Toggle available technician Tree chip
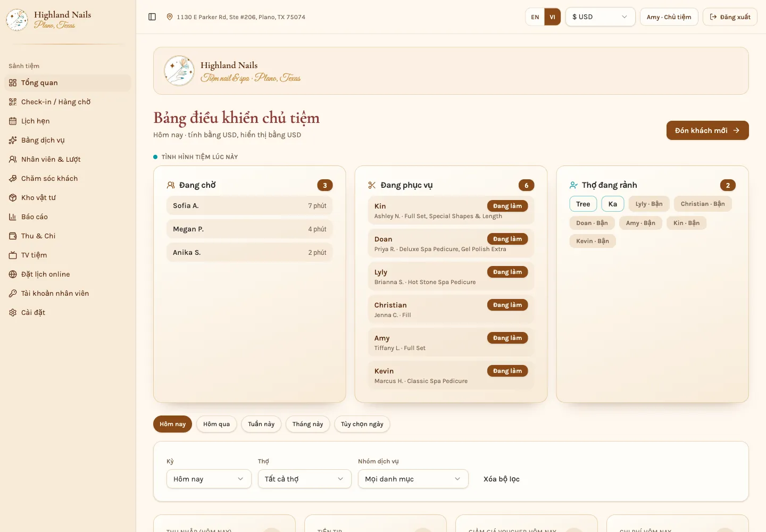 583,204
